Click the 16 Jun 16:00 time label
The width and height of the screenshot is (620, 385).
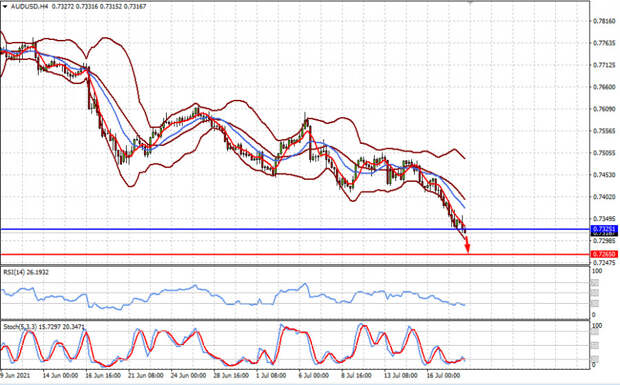pyautogui.click(x=103, y=375)
